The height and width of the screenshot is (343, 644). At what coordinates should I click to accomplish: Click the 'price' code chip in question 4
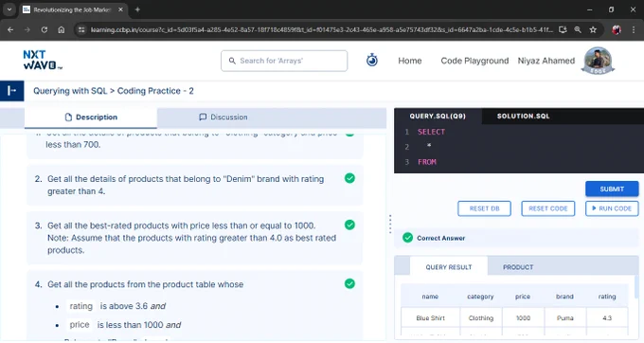[80, 324]
